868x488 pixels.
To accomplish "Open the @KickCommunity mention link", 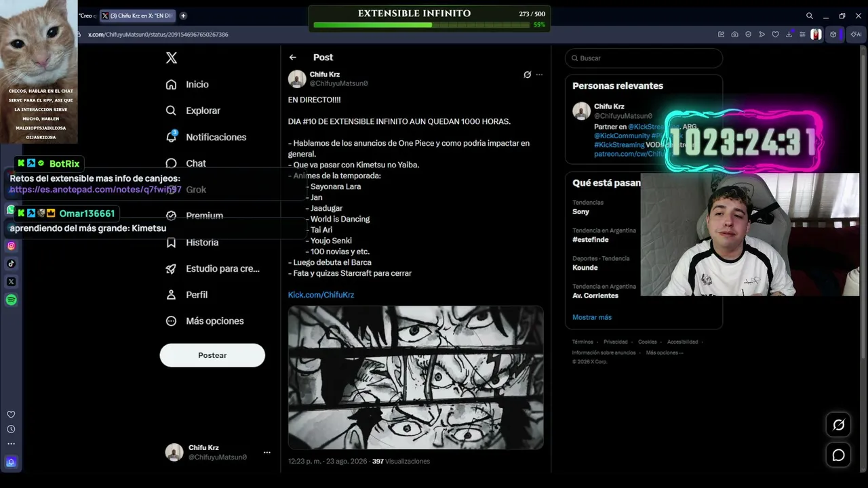I will [x=622, y=136].
